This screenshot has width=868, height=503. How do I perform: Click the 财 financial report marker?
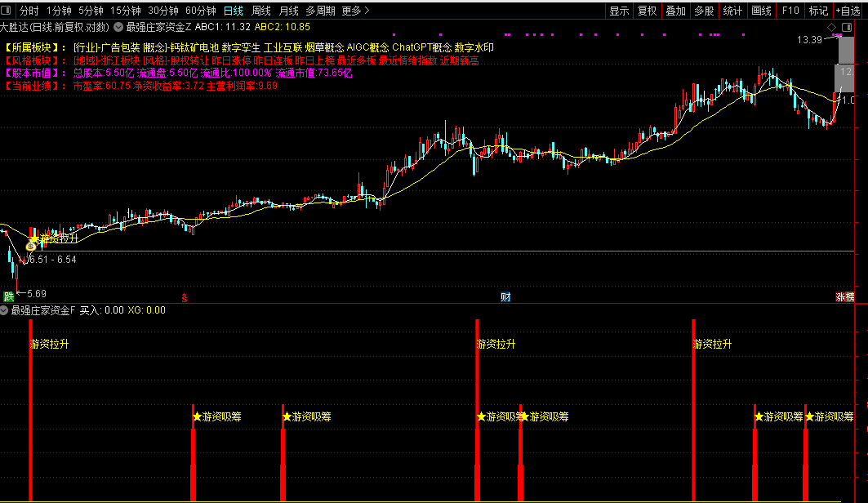[x=505, y=297]
